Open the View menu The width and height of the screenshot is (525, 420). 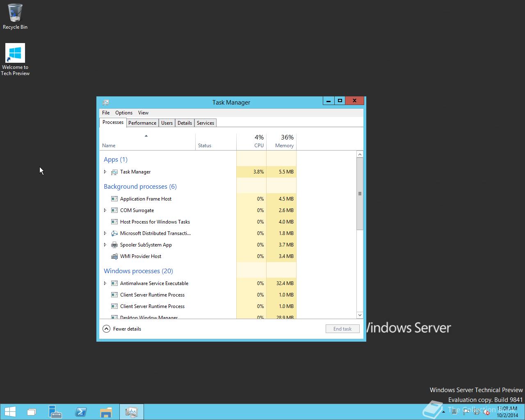coord(143,113)
